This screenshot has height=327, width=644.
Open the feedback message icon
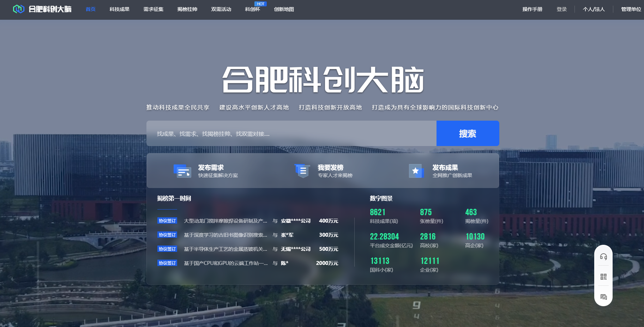coord(603,297)
